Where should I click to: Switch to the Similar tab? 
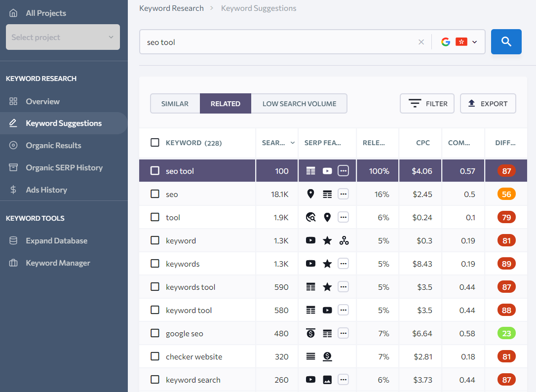pos(175,104)
